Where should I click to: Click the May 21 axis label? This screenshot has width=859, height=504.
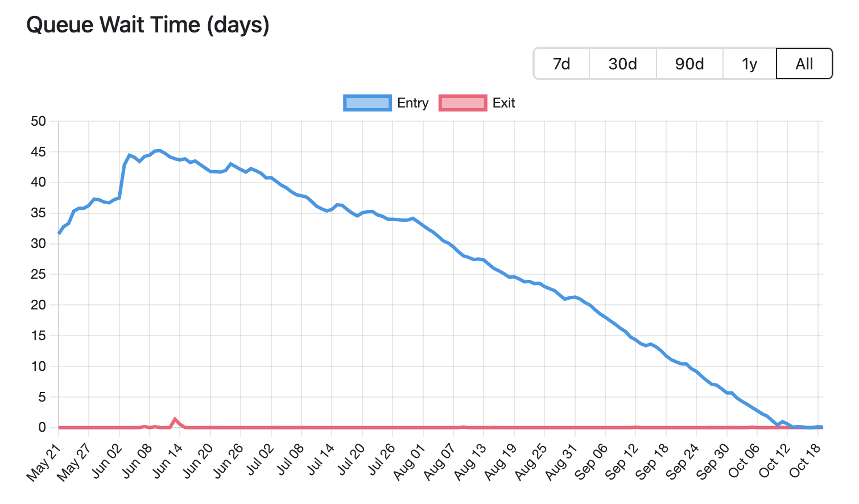point(43,462)
